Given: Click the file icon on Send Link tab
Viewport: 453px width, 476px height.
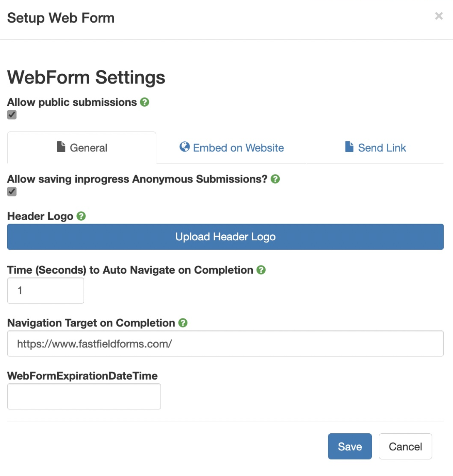Looking at the screenshot, I should (349, 147).
